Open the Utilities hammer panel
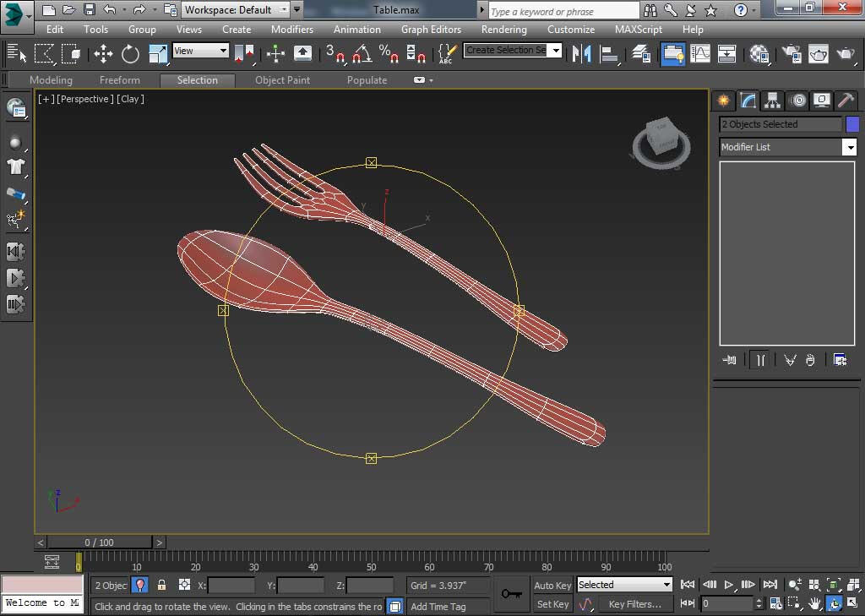This screenshot has height=616, width=865. [x=846, y=101]
